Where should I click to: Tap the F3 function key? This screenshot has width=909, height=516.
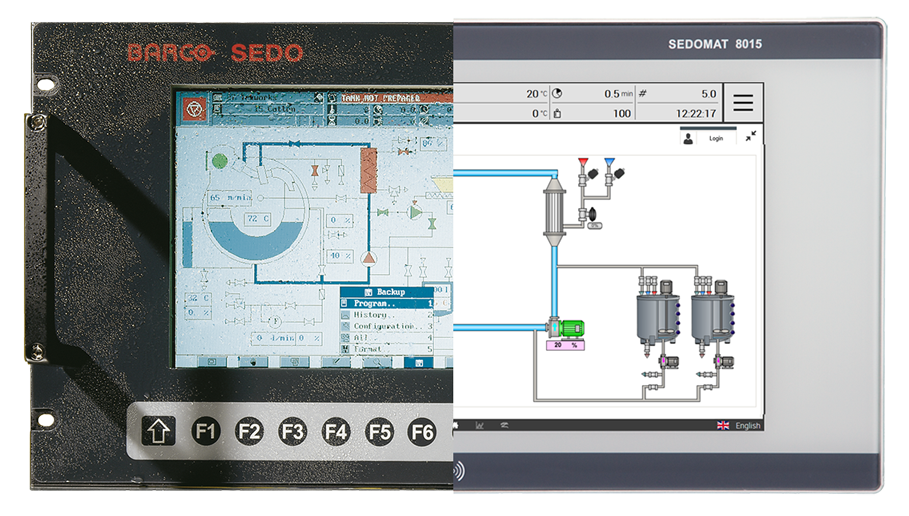(x=293, y=431)
